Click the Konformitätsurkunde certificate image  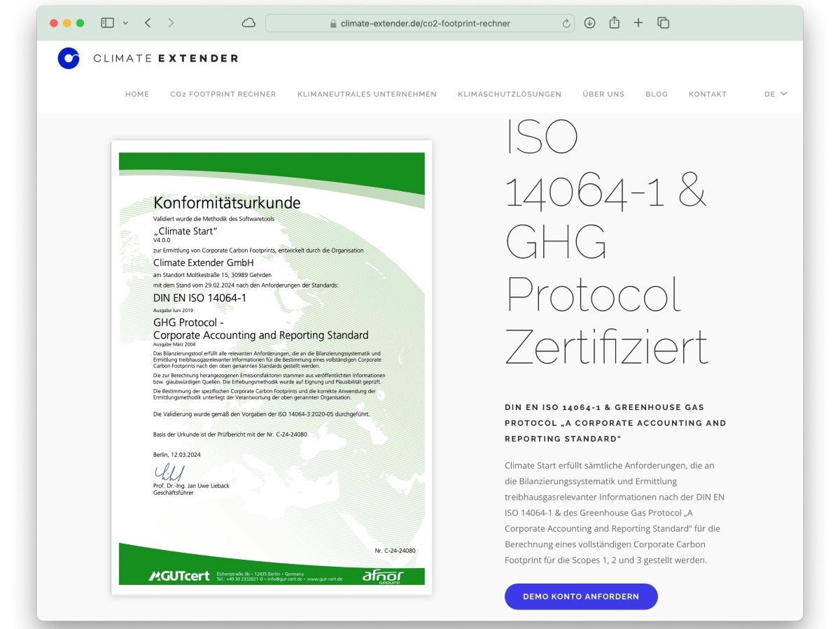tap(272, 368)
